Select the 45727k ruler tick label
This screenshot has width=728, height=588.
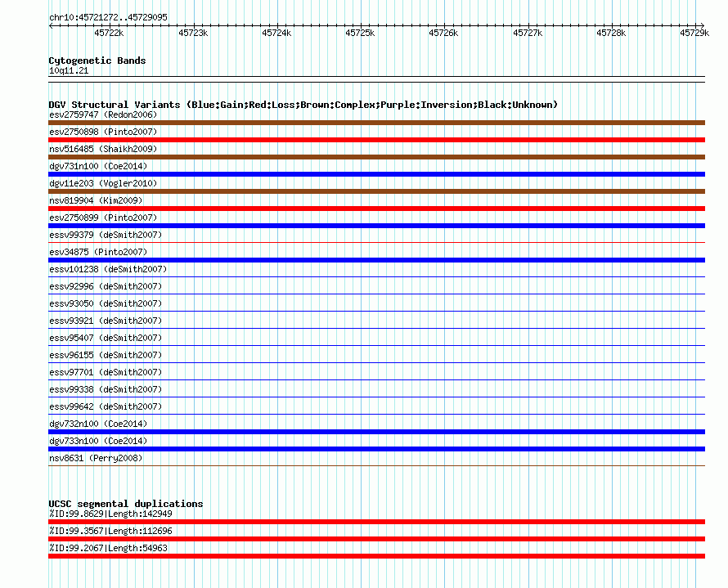[528, 33]
